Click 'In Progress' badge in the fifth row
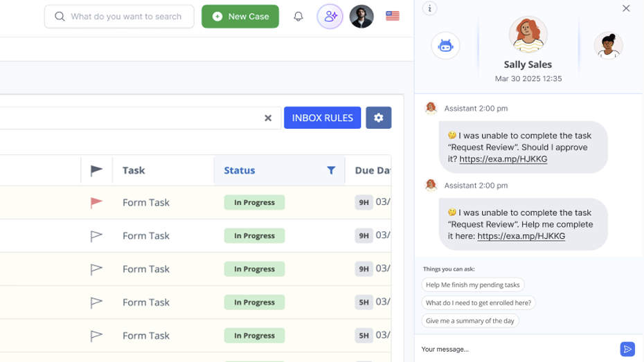 [x=254, y=335]
